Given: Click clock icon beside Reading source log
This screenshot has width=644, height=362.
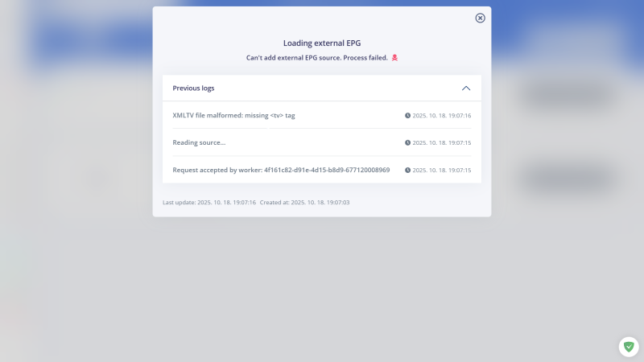Looking at the screenshot, I should [408, 143].
